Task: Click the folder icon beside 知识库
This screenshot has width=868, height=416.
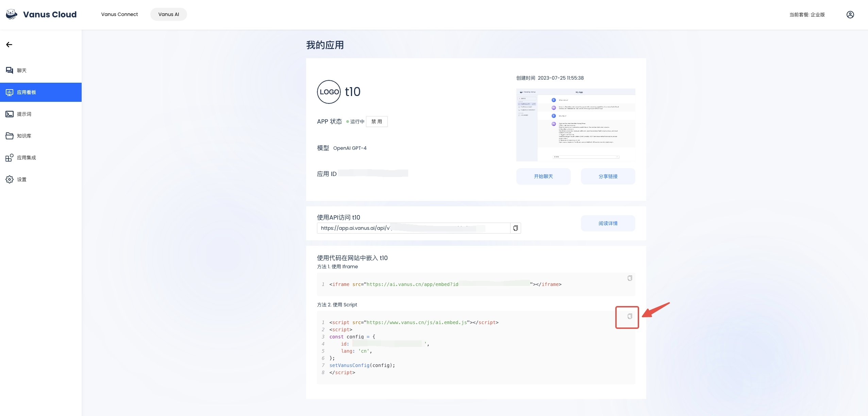Action: 10,136
